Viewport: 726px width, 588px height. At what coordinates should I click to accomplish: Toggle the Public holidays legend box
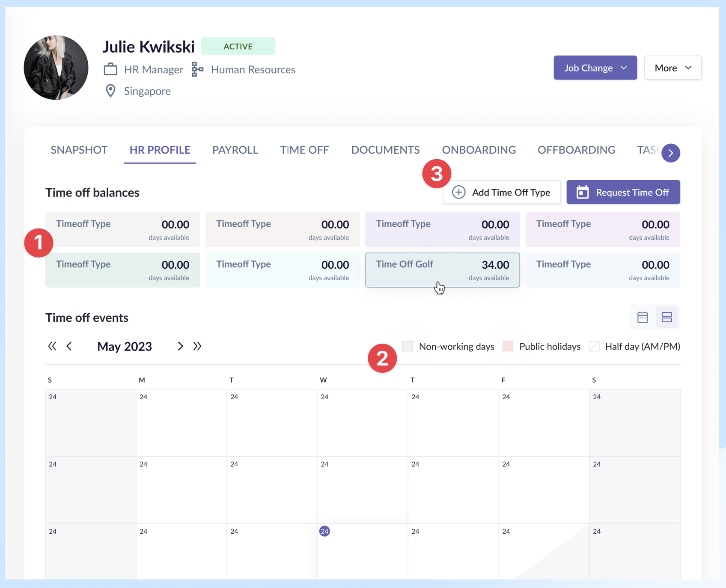click(508, 346)
